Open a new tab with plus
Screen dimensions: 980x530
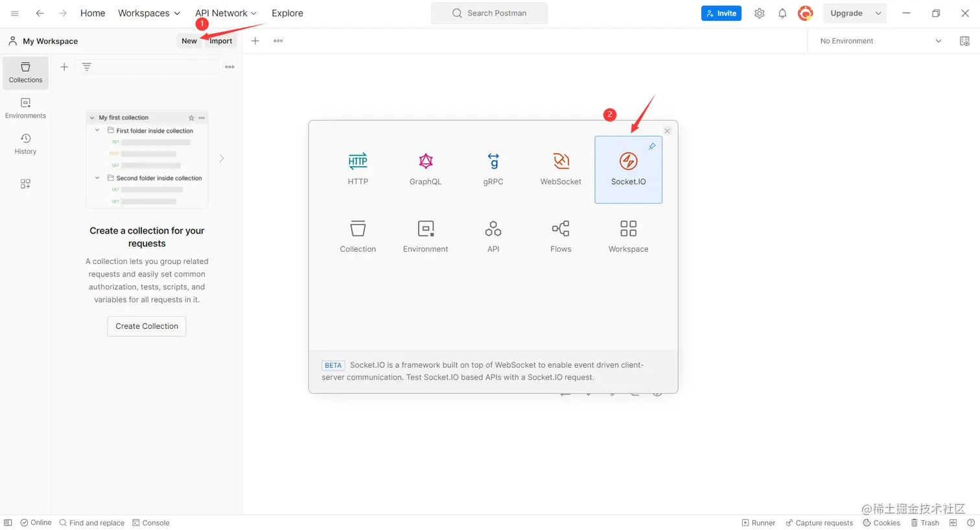click(255, 41)
